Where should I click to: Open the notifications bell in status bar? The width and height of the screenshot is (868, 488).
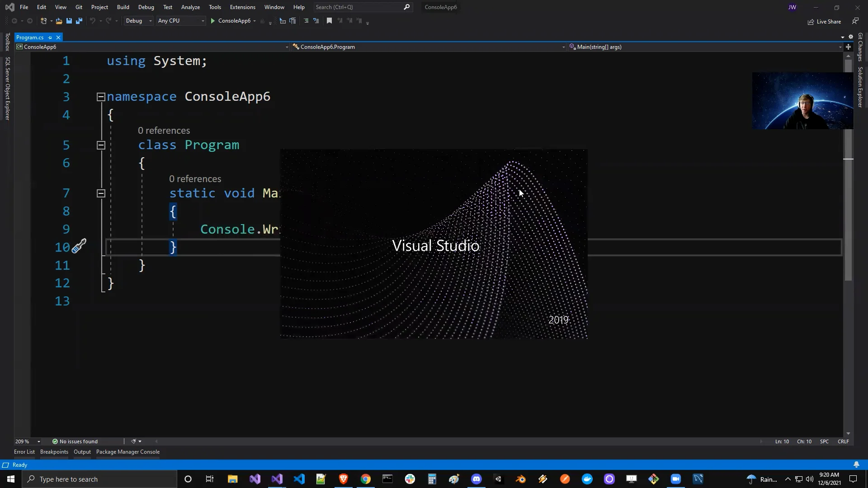856,465
